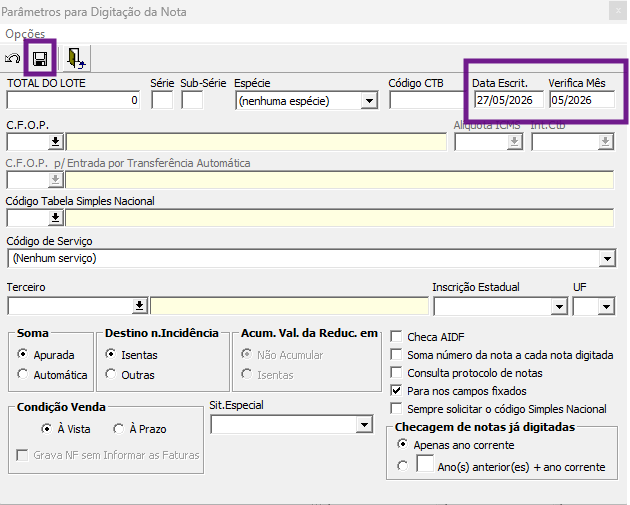Click the exit door toolbar icon
Viewport: 630px width, 505px height.
[76, 59]
